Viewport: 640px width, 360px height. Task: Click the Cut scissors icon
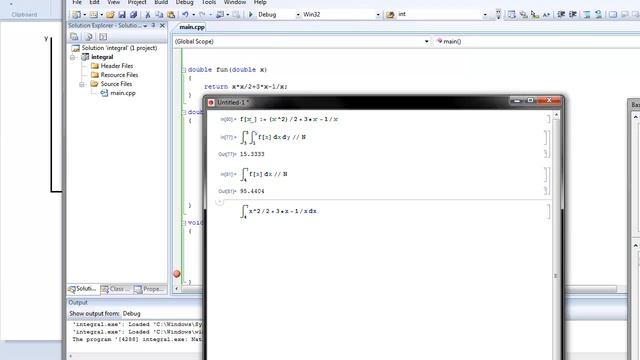pyautogui.click(x=148, y=15)
